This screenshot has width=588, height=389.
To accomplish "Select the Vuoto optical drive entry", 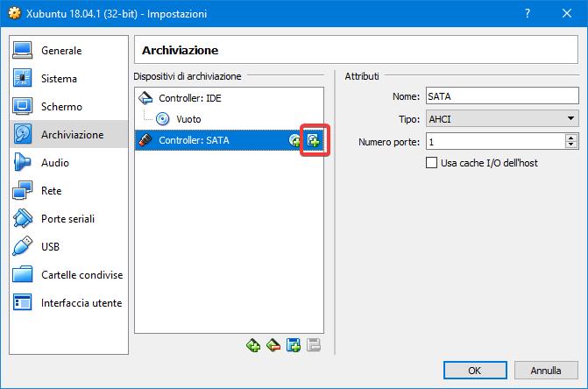I will pyautogui.click(x=229, y=119).
